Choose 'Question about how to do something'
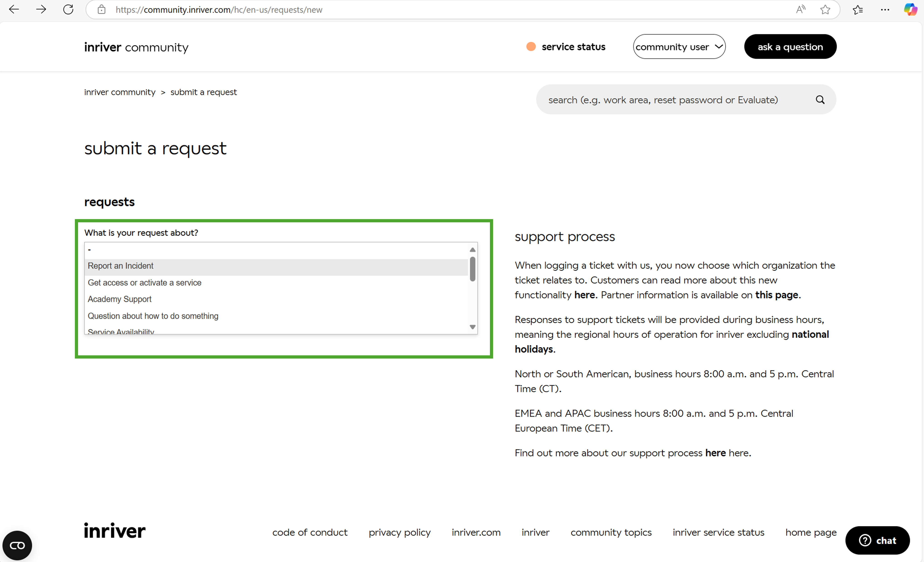The height and width of the screenshot is (562, 924). click(x=276, y=316)
